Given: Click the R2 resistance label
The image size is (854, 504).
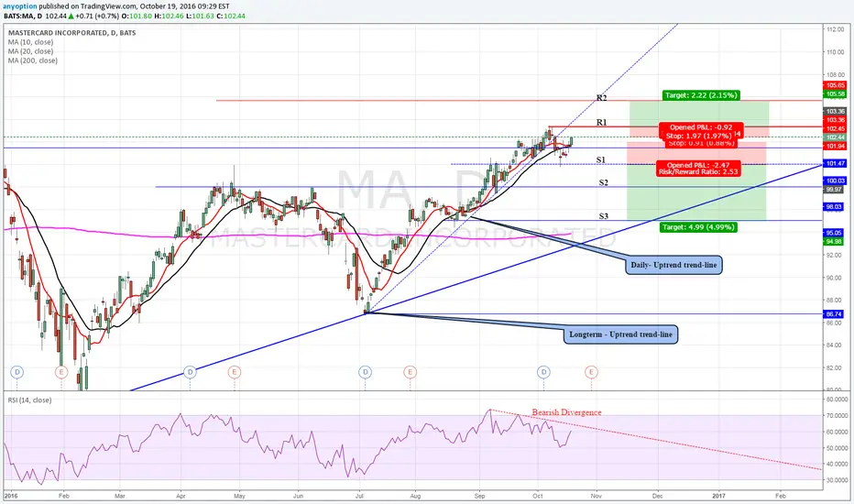Looking at the screenshot, I should pos(601,98).
